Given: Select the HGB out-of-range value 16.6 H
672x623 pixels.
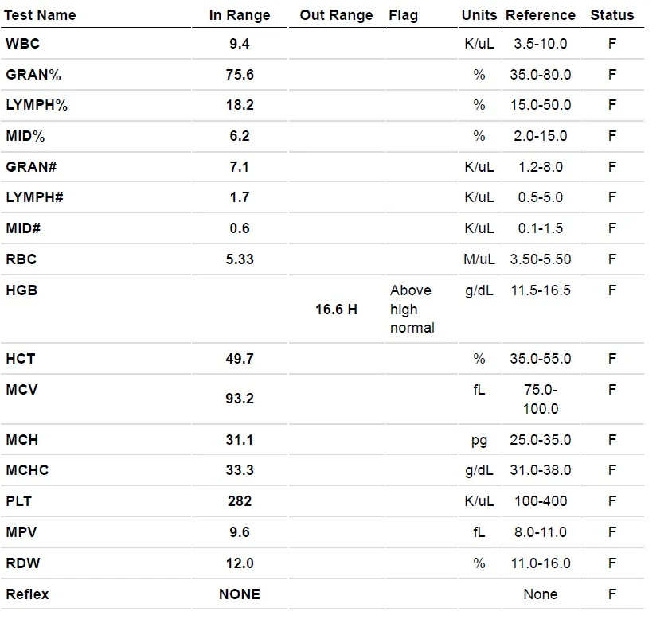Looking at the screenshot, I should [x=336, y=310].
